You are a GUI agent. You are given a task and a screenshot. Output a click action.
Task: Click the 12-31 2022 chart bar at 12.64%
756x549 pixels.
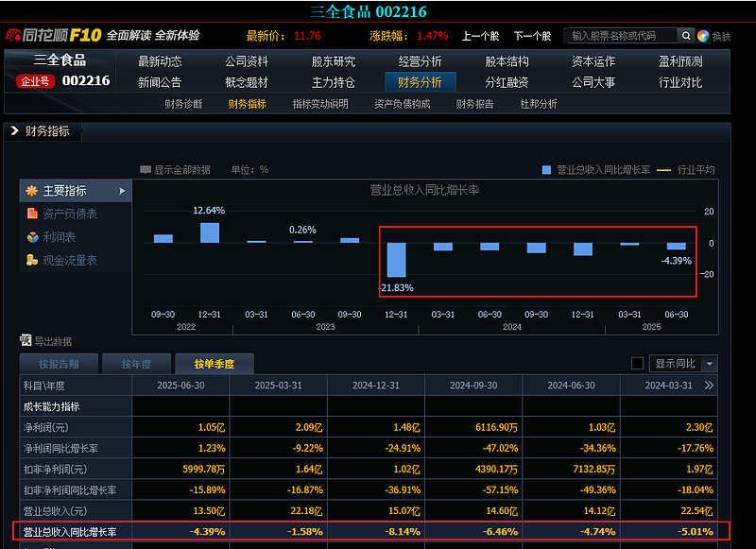click(210, 232)
